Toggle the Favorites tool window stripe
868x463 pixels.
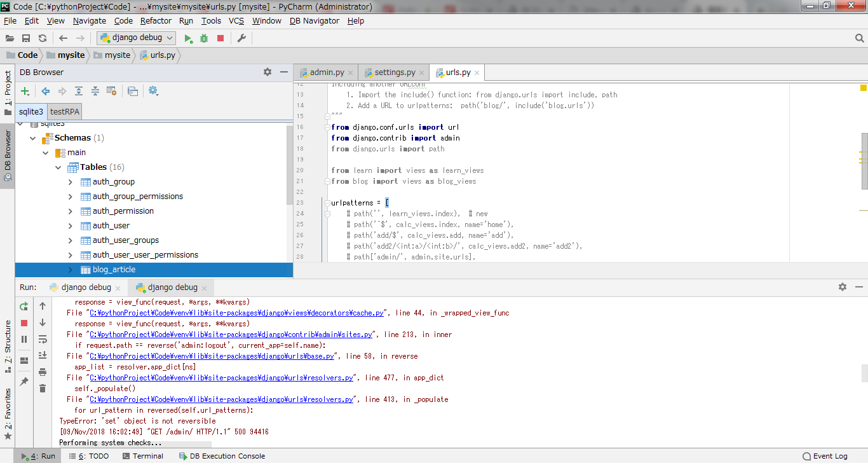[x=8, y=414]
